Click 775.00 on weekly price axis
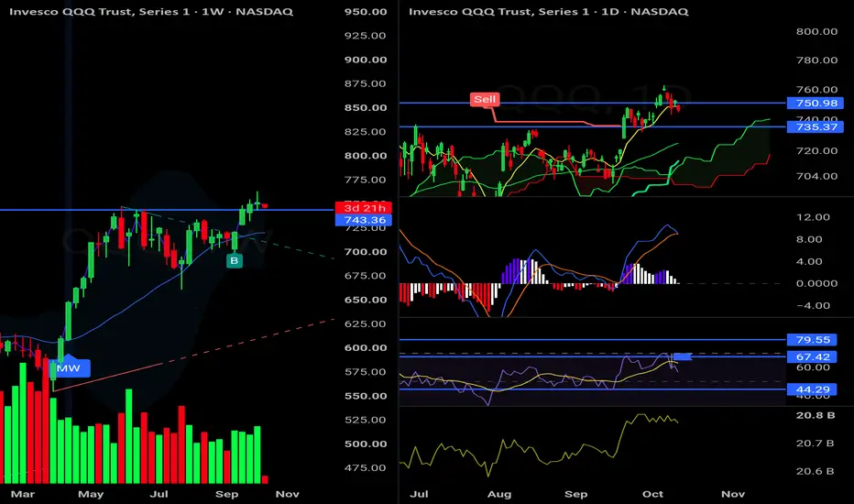Image resolution: width=854 pixels, height=504 pixels. click(366, 180)
